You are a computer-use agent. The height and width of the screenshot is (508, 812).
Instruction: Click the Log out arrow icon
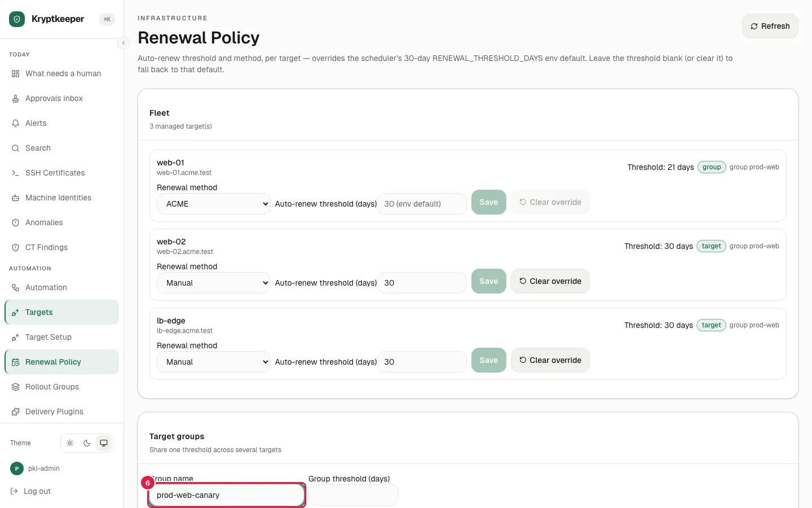(x=14, y=491)
